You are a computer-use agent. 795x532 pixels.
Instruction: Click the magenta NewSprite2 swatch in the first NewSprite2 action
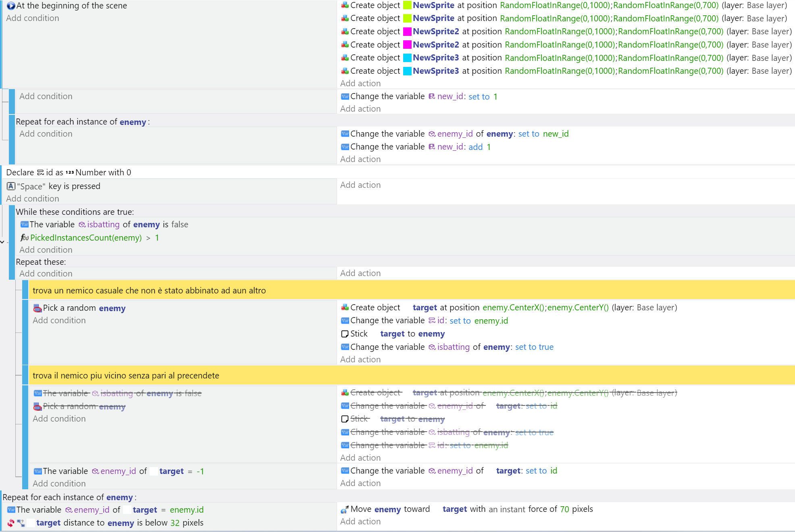[x=408, y=31]
